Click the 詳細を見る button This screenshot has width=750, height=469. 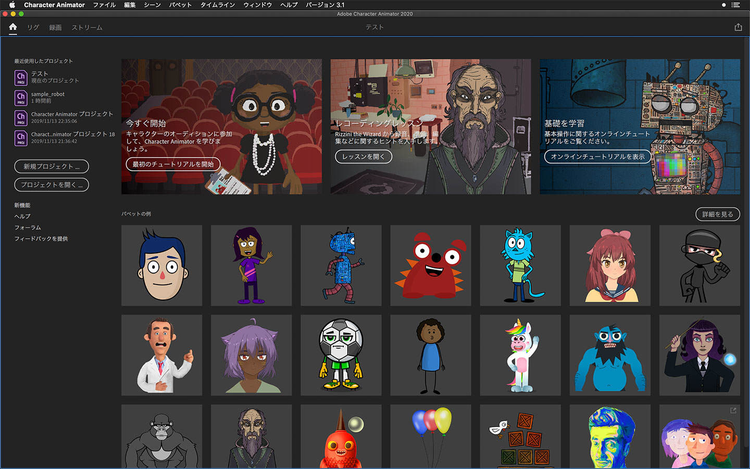coord(718,214)
